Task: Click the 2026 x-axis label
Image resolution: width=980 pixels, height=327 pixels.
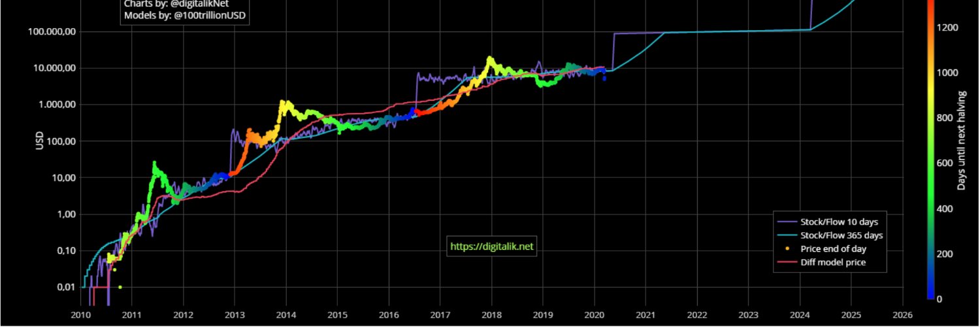Action: pyautogui.click(x=902, y=316)
